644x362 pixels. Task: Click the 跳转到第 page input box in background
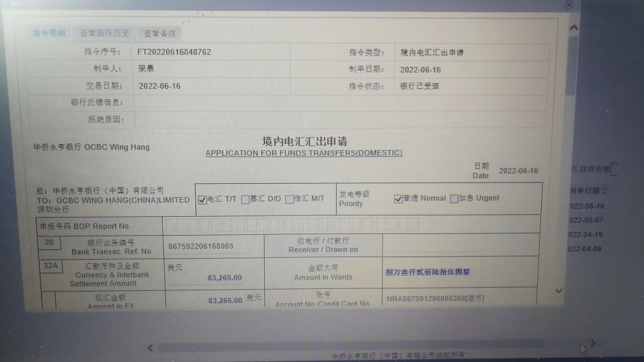click(x=614, y=169)
